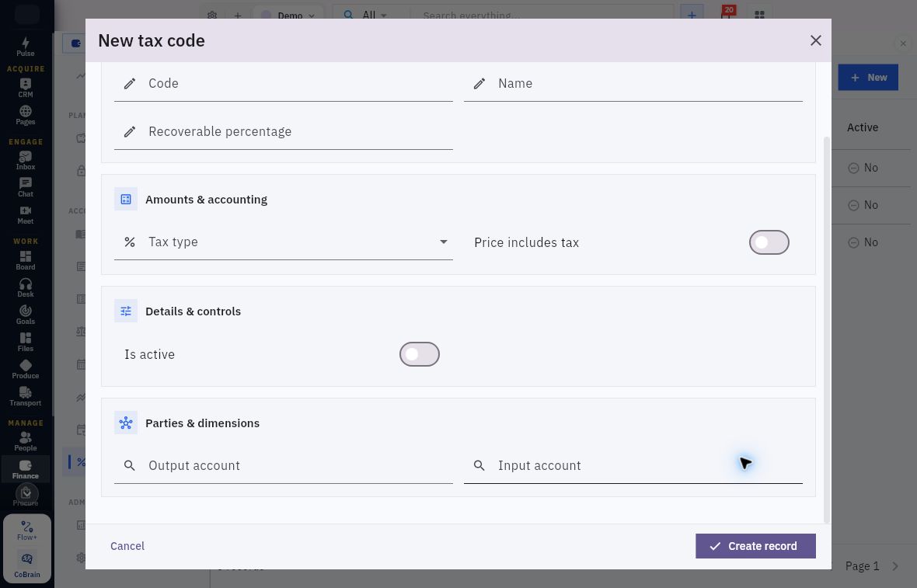
Task: Focus the Code input field
Action: click(283, 84)
